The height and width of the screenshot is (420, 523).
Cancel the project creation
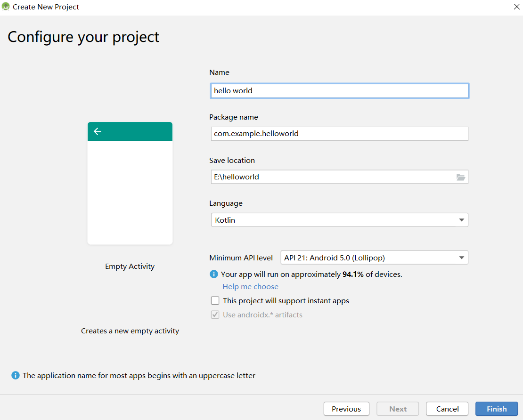pyautogui.click(x=447, y=409)
